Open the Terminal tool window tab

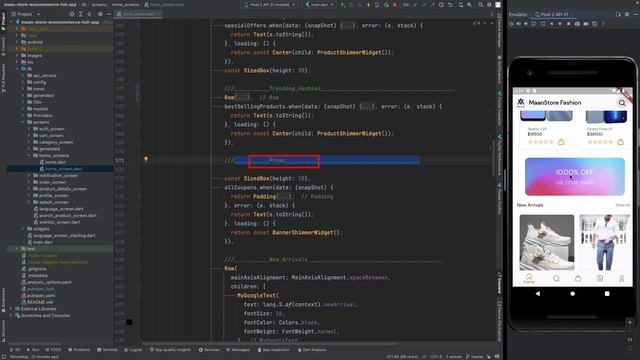pos(107,350)
